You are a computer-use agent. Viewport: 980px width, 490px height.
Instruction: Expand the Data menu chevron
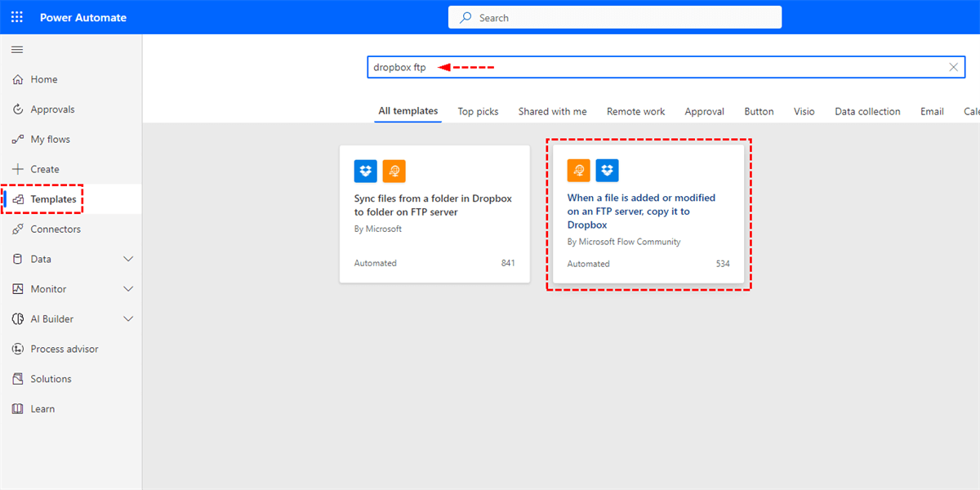point(128,259)
